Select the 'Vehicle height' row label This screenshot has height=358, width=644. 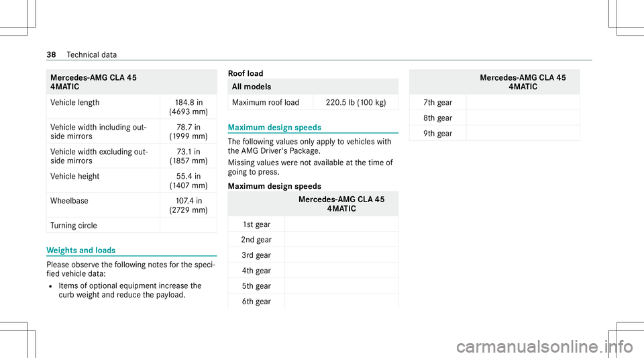pyautogui.click(x=74, y=177)
